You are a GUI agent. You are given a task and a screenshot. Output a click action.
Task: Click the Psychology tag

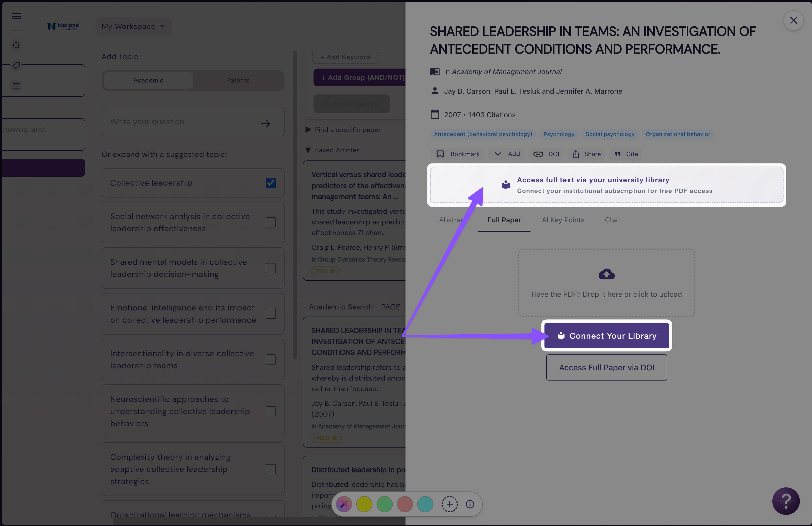(x=559, y=134)
